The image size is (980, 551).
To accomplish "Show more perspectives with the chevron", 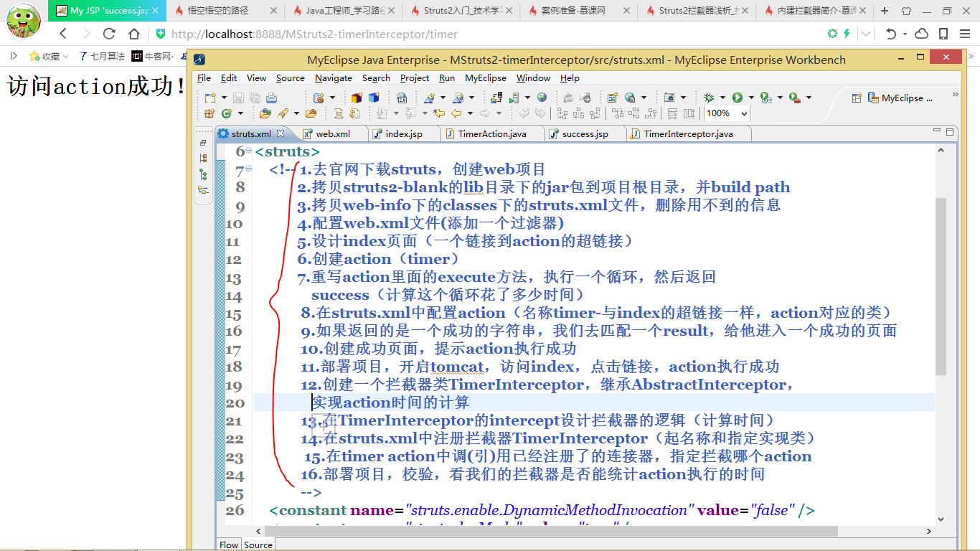I will click(x=955, y=94).
